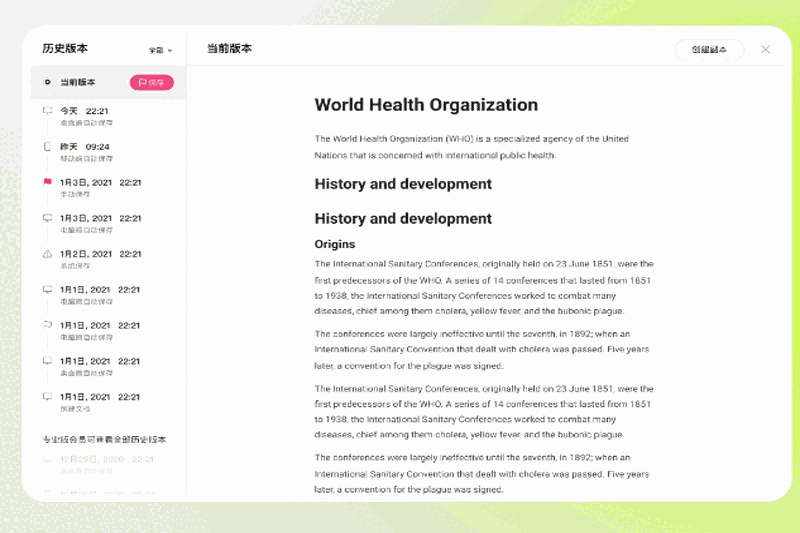Click the 历史版本 sidebar heading
Screen dimensions: 800x533
click(x=65, y=48)
